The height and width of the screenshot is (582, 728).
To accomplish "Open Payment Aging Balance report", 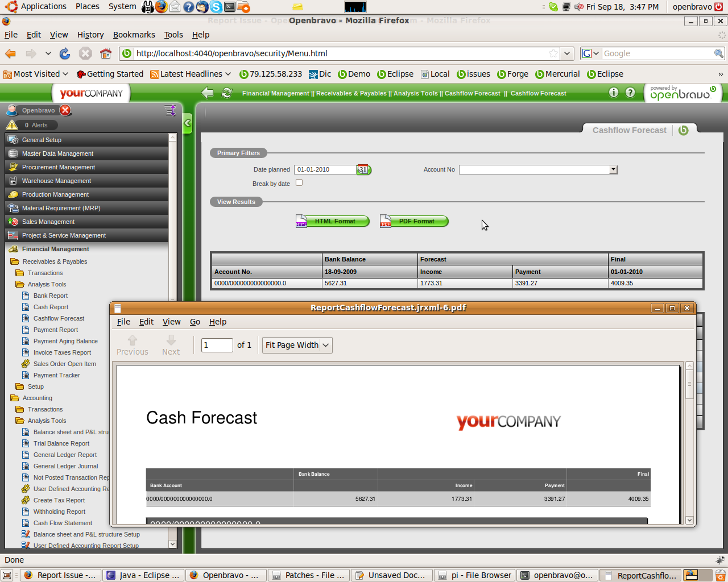I will click(x=65, y=341).
